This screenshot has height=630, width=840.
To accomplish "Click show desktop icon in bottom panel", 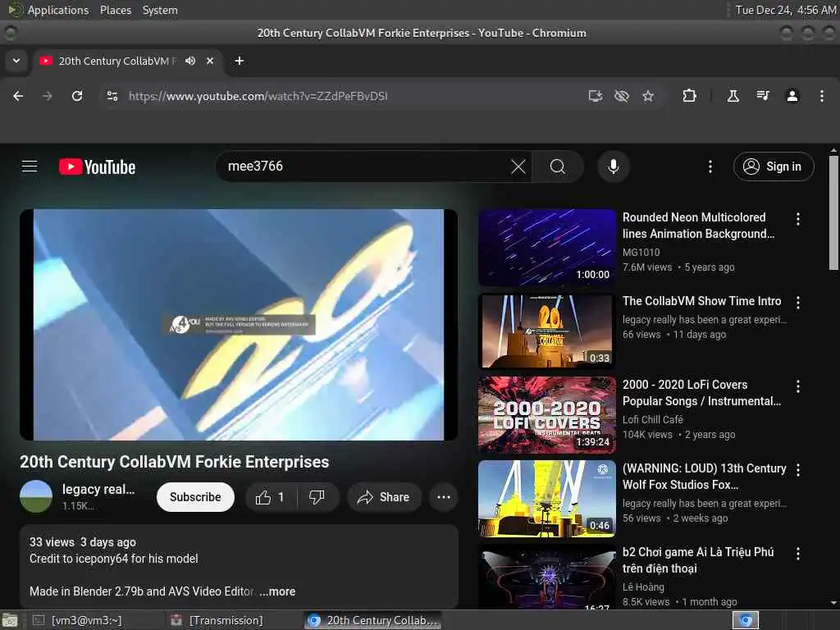I will click(10, 620).
